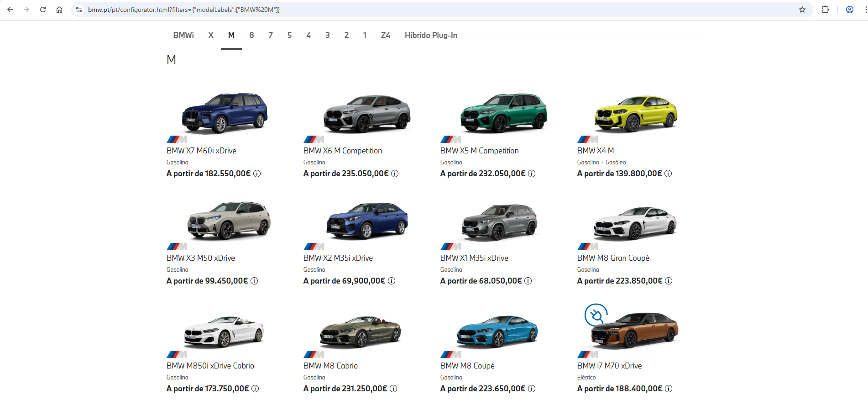The image size is (868, 400).
Task: Show price info for BMW X5 M Competition
Action: coord(532,174)
